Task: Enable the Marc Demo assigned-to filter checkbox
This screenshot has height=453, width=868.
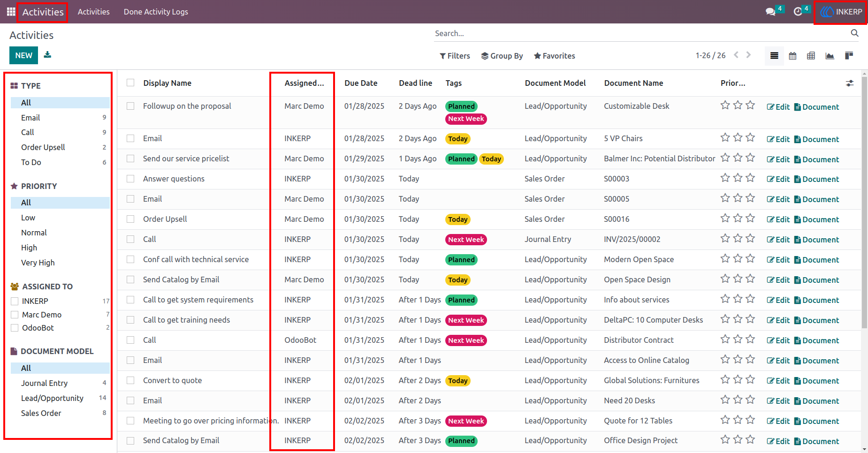Action: [x=15, y=315]
